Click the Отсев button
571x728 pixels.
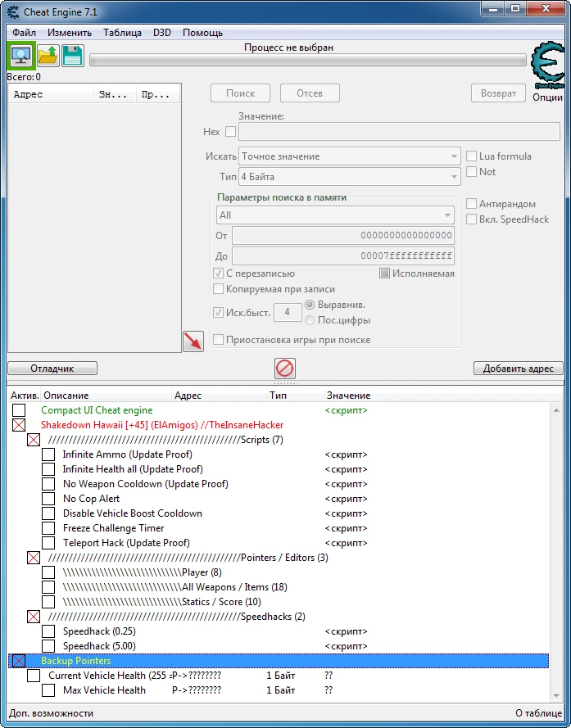click(x=310, y=93)
